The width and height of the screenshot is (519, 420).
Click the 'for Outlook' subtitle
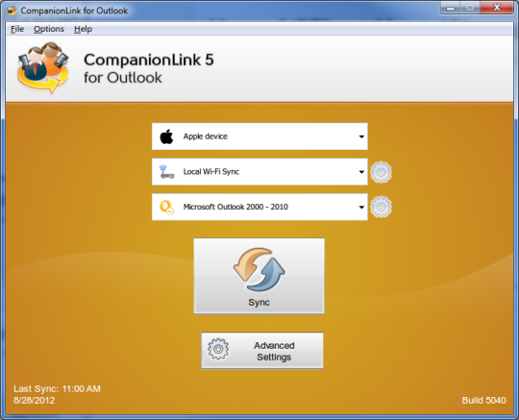[x=123, y=78]
